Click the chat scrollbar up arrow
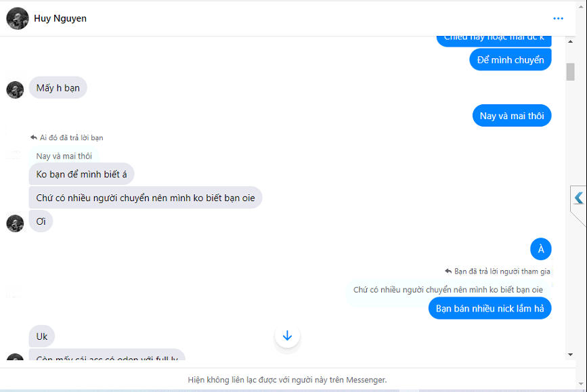Screen dimensions: 587x392 coord(570,41)
